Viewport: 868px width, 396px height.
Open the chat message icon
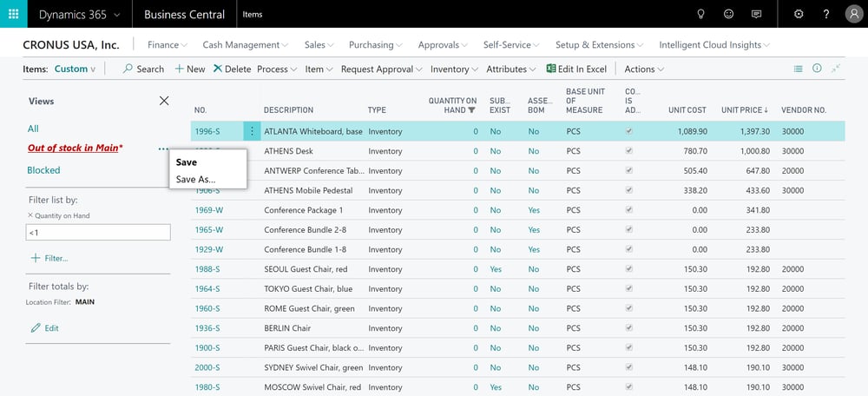coord(757,15)
